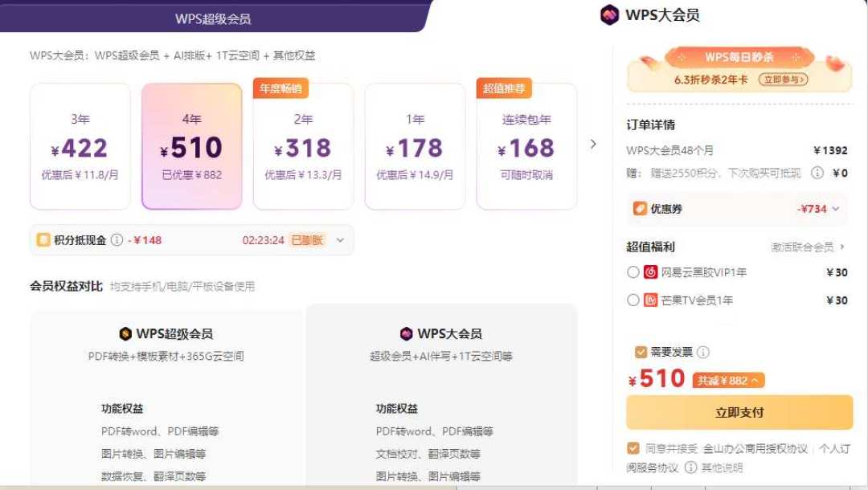This screenshot has width=868, height=490.
Task: Click the 已膨胀 label
Action: pos(307,240)
